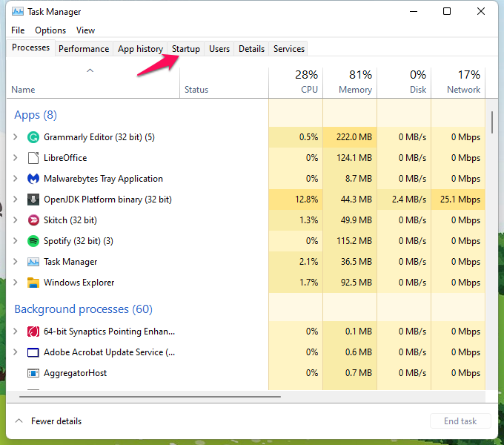Click the 115.2 MB memory cell
The width and height of the screenshot is (504, 445).
coord(350,241)
